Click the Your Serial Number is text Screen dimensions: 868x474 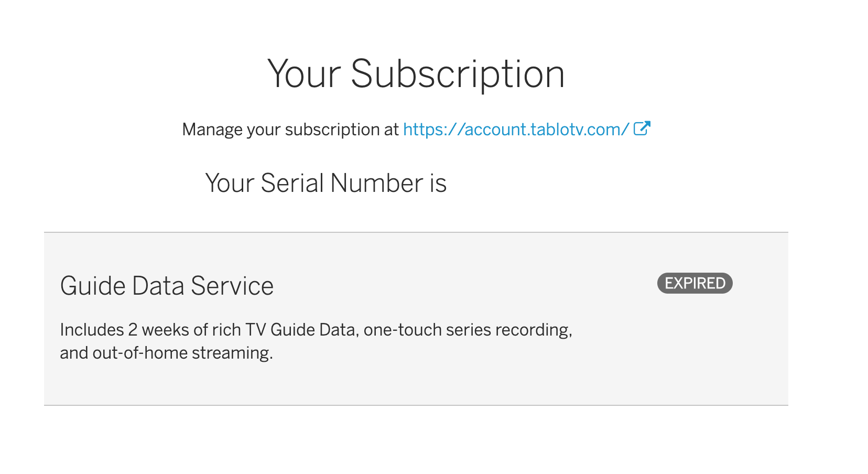pos(326,183)
